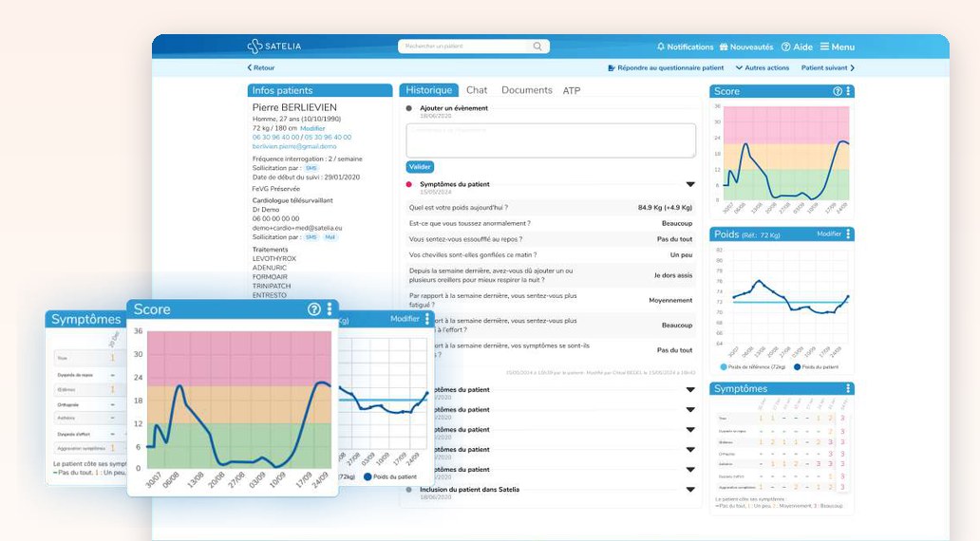Image resolution: width=980 pixels, height=541 pixels.
Task: Collapse Symptômes du patient 15/05/2024 entry
Action: pyautogui.click(x=690, y=184)
